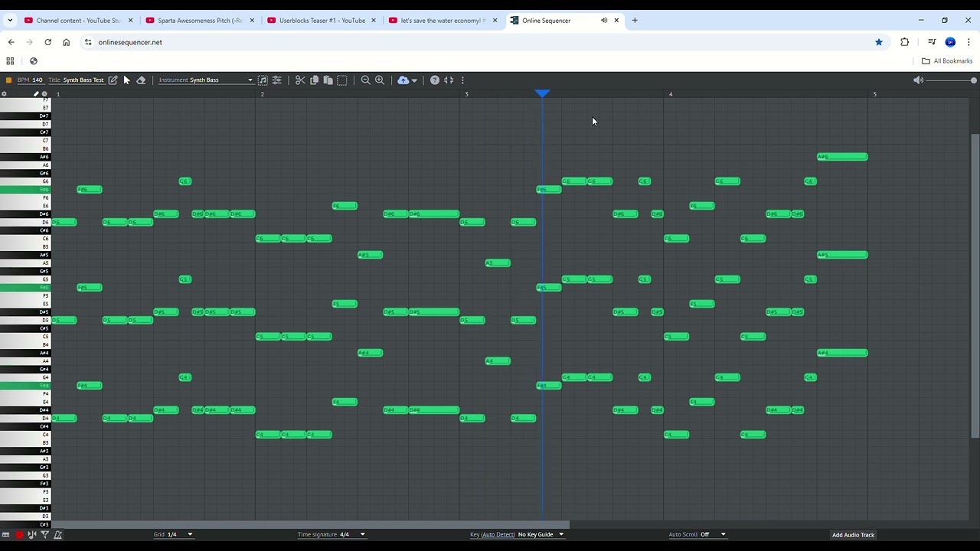Go to the browser home page

[67, 42]
